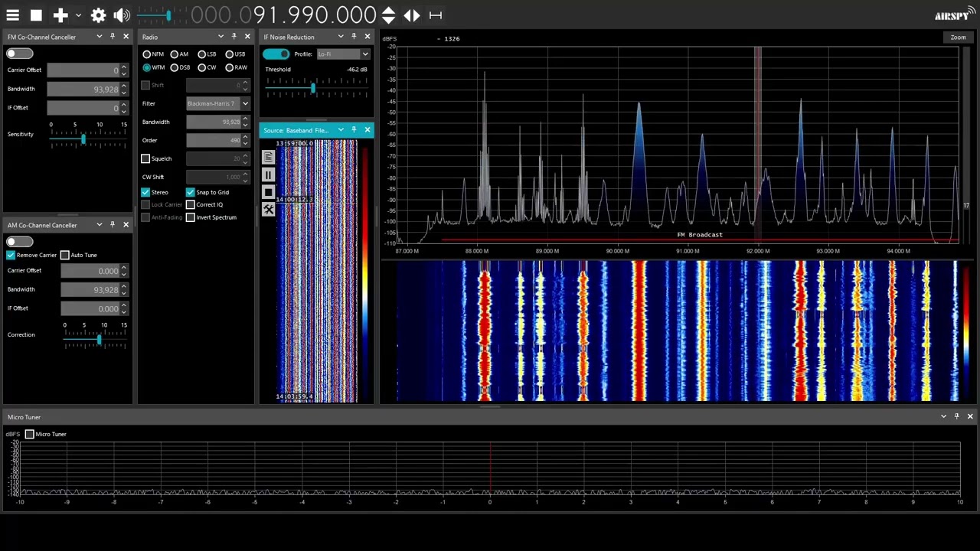Pin the Source Baseband File panel
The height and width of the screenshot is (551, 980).
354,130
